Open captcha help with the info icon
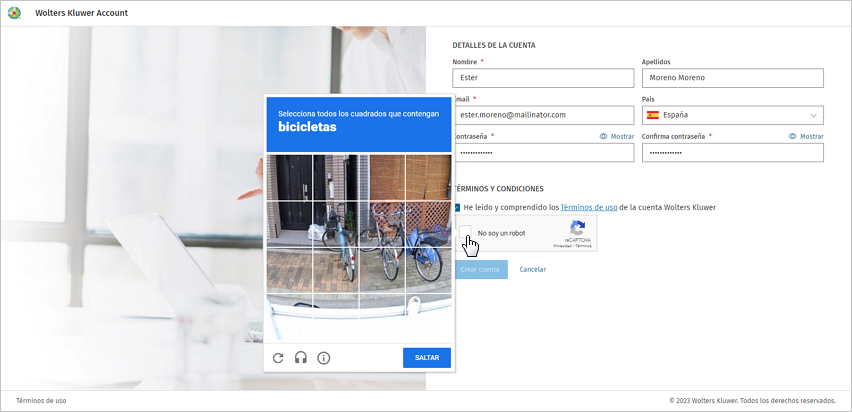 click(324, 358)
